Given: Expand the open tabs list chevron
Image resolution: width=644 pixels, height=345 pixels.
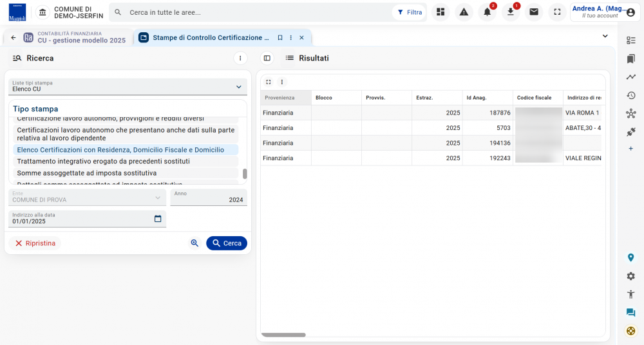Looking at the screenshot, I should (x=605, y=36).
